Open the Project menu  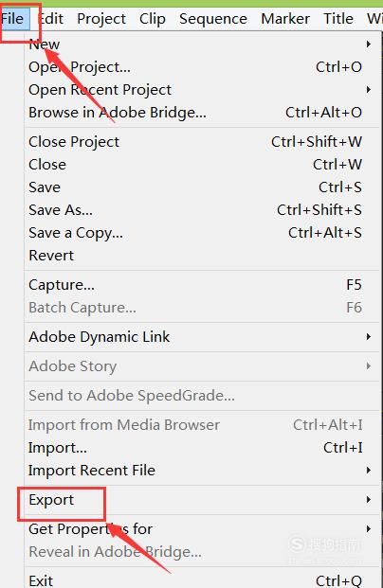coord(101,19)
